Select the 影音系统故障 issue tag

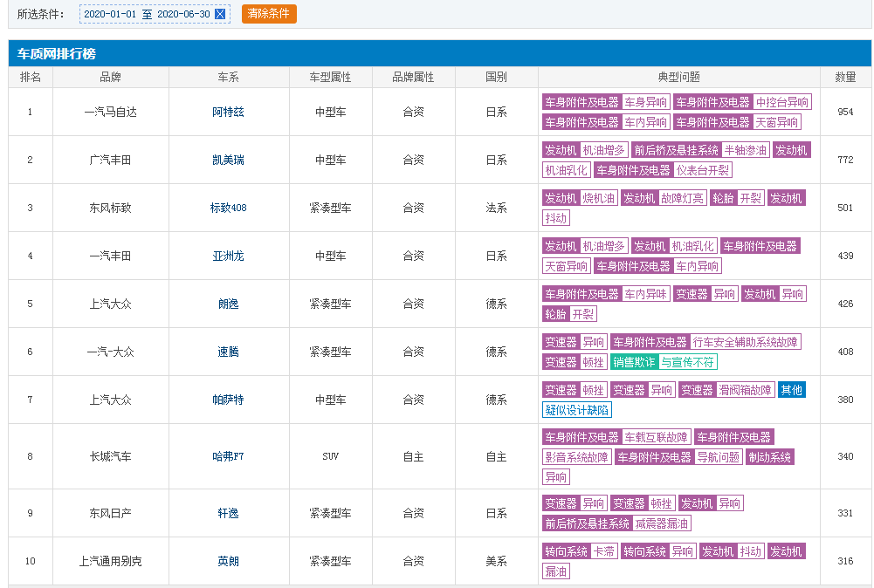tap(577, 457)
